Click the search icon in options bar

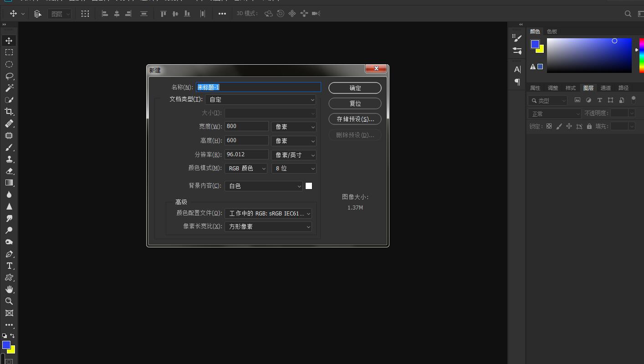(628, 14)
